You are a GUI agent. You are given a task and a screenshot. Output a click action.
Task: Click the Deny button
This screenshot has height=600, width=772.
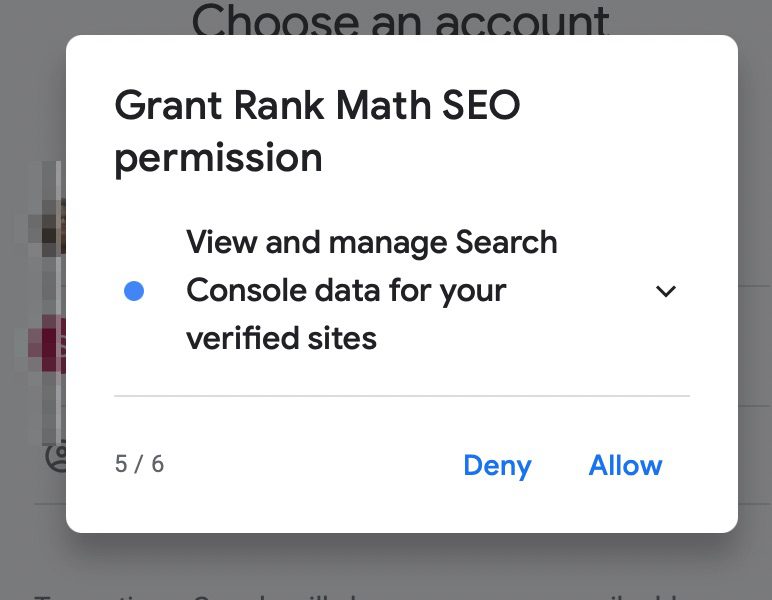tap(497, 465)
